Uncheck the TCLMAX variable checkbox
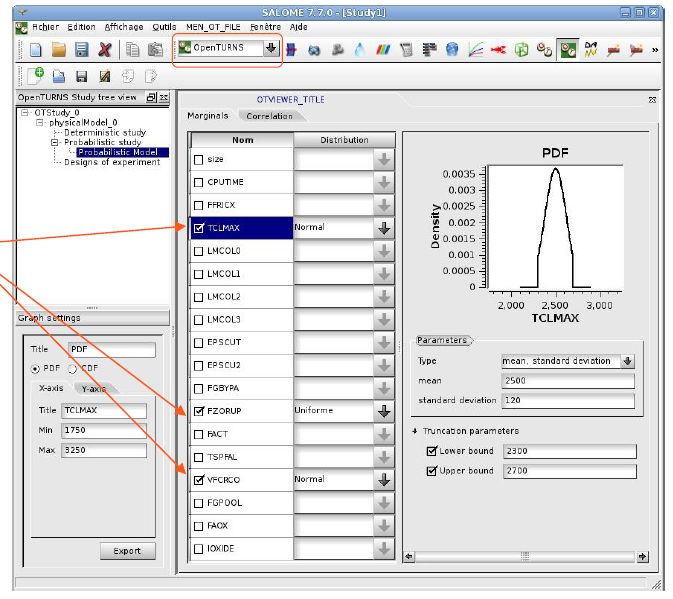The image size is (673, 599). [199, 228]
